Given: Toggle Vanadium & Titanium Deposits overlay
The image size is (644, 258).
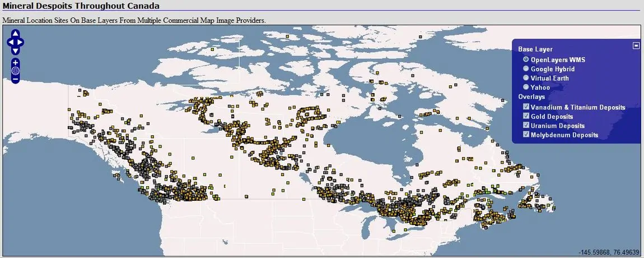Looking at the screenshot, I should pyautogui.click(x=526, y=107).
